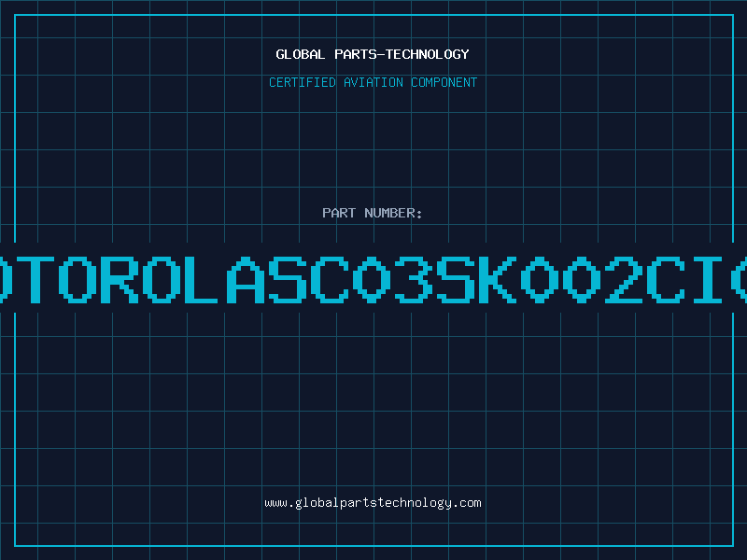
Task: Select the GLOBAL word in the header
Action: [300, 54]
